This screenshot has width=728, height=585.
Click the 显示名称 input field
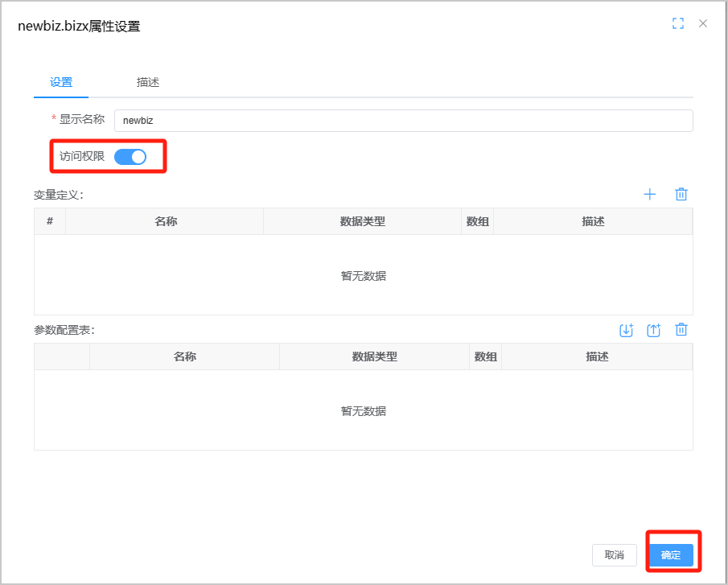[x=403, y=121]
